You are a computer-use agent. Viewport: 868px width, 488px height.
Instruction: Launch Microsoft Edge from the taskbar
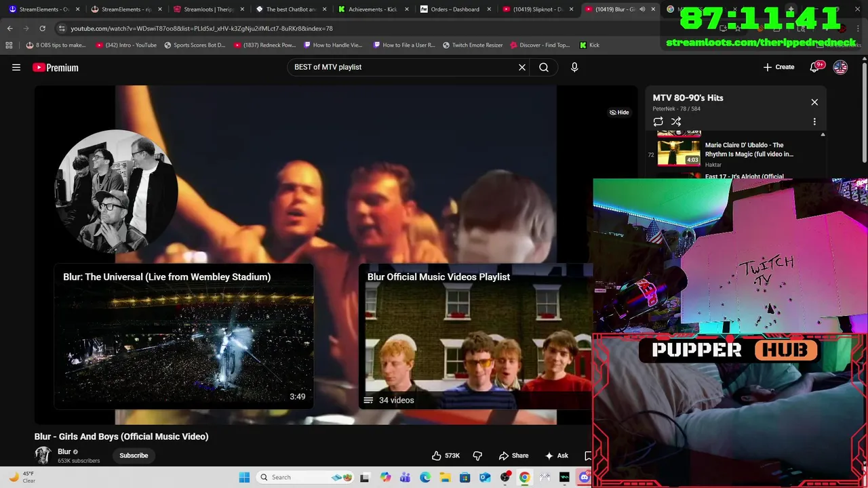click(425, 477)
